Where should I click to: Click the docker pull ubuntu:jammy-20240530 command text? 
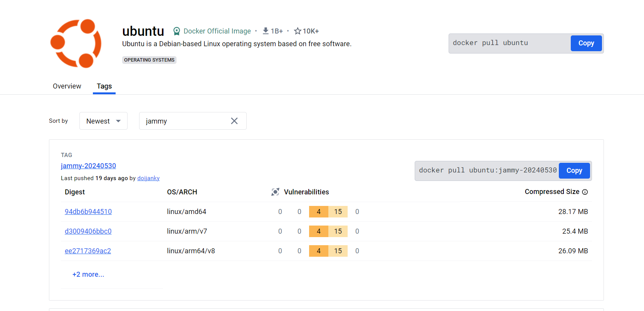click(488, 170)
